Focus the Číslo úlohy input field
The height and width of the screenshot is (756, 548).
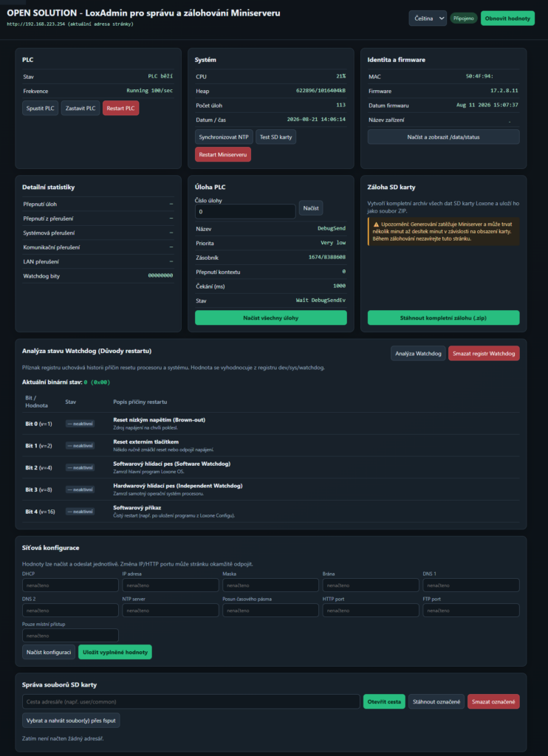click(x=245, y=211)
